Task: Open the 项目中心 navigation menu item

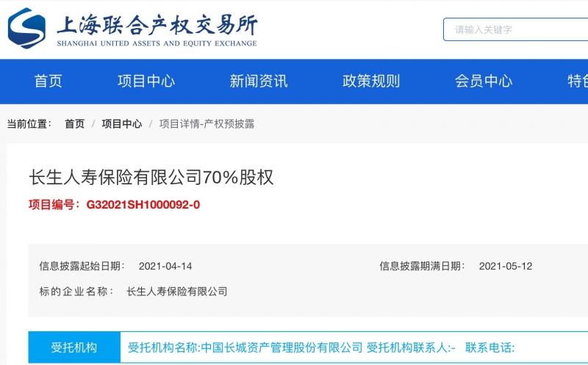Action: tap(146, 82)
